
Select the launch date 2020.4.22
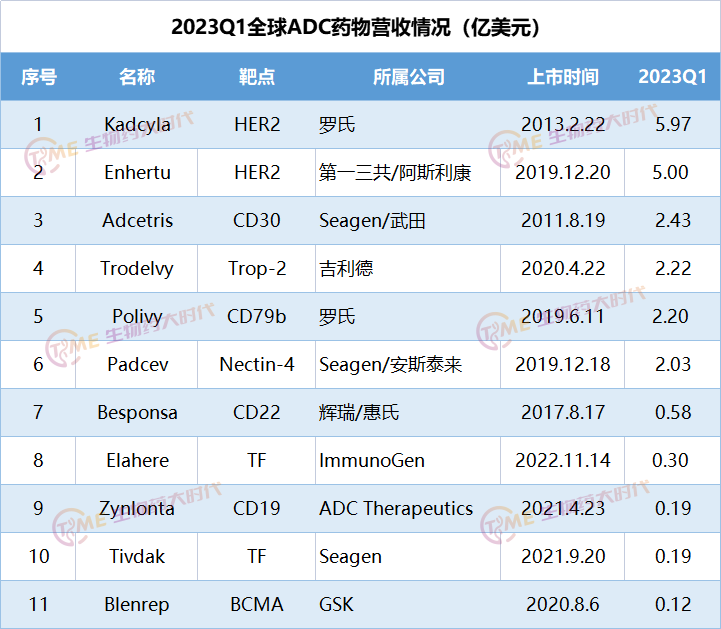click(563, 269)
